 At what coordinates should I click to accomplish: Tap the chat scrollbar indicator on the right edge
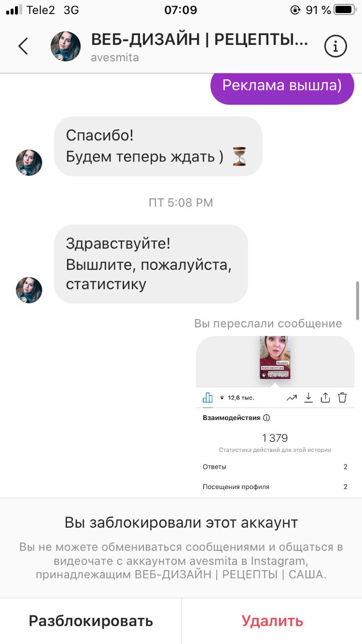point(358,300)
